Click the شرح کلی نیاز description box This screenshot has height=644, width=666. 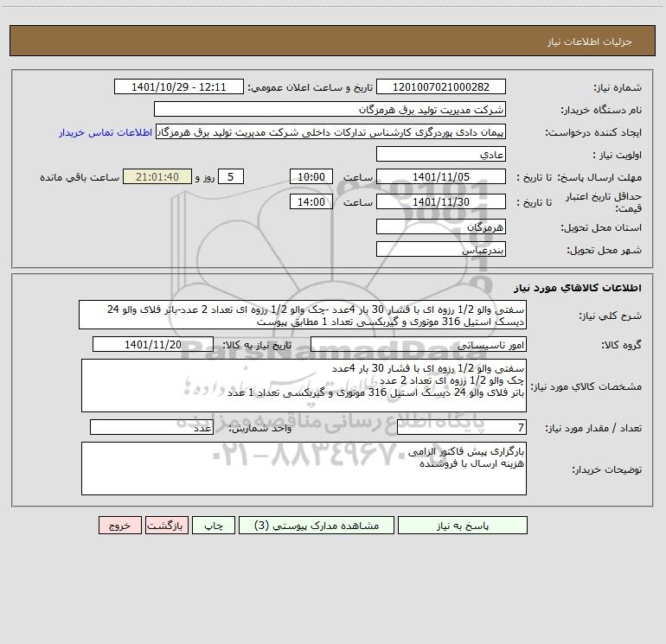click(303, 315)
